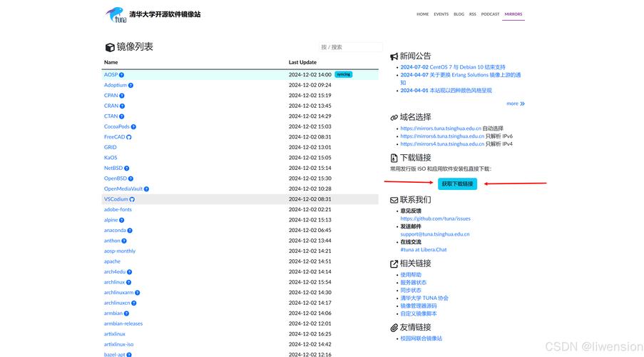Image resolution: width=644 pixels, height=357 pixels.
Task: Open the 使用帮助 link
Action: 411,275
